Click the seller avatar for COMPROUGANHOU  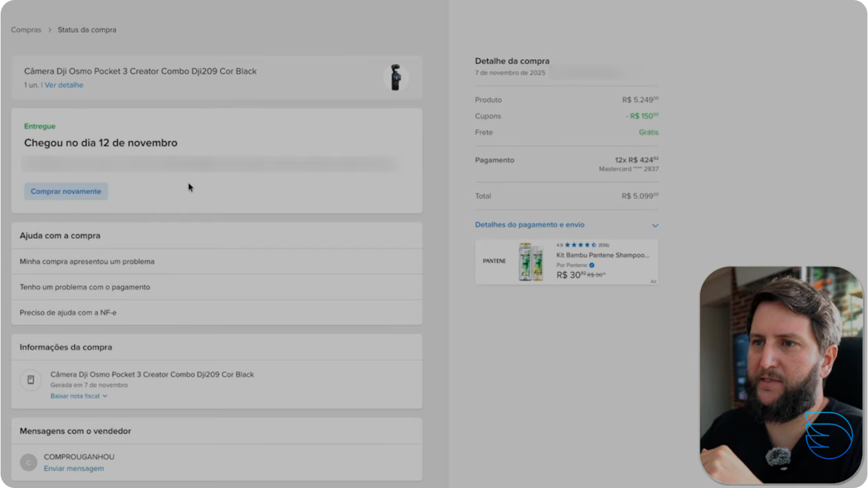click(x=29, y=462)
